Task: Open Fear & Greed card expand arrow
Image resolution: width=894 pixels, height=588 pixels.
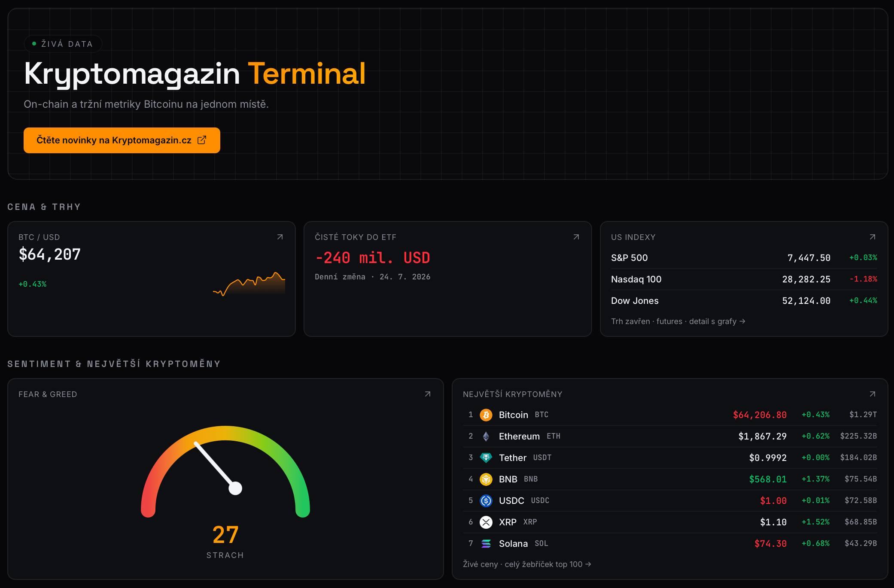Action: coord(428,394)
